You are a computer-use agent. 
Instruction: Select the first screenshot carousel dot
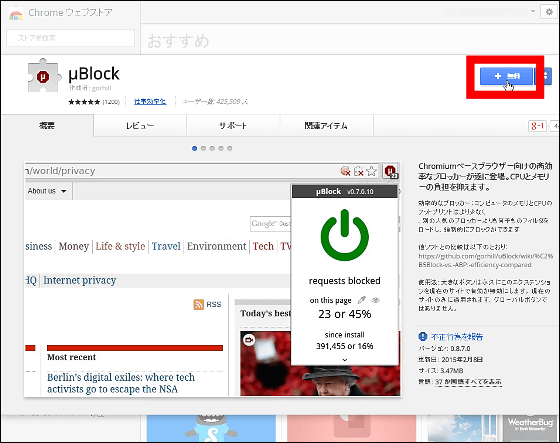click(x=195, y=148)
